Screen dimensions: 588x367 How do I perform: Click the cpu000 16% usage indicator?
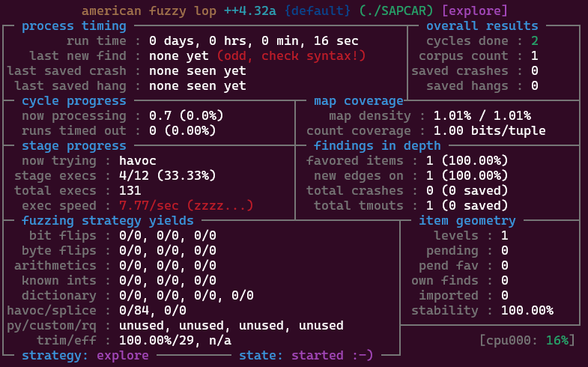point(527,341)
